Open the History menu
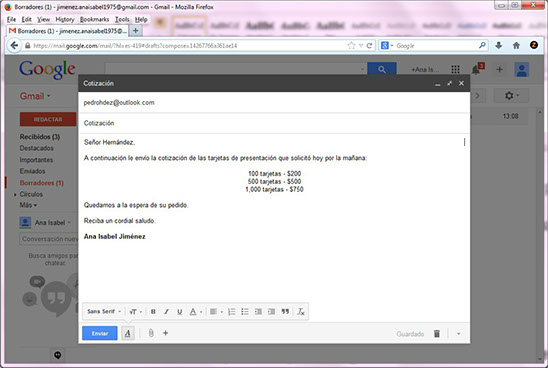Image resolution: width=548 pixels, height=368 pixels. [65, 19]
